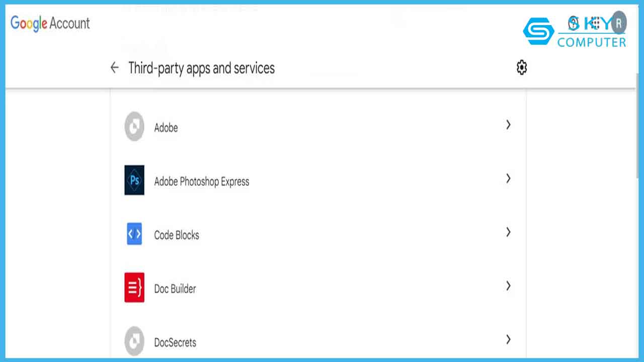Click the gray Adobe app icon

(134, 127)
